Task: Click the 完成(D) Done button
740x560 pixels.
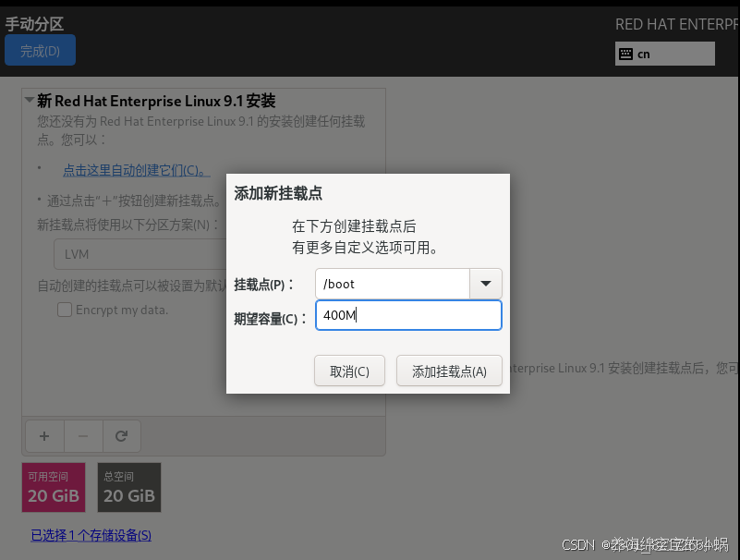Action: 40,50
